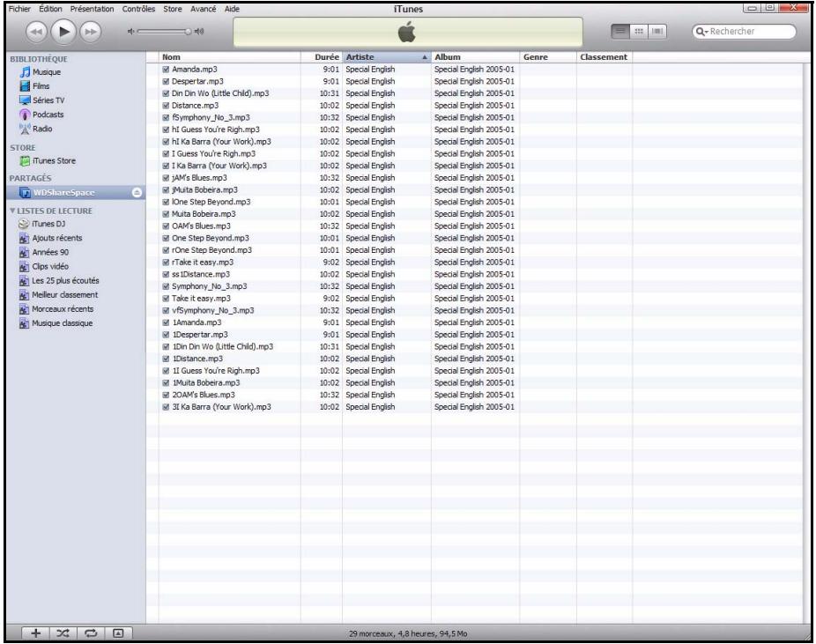This screenshot has width=816, height=644.
Task: Click the add playlist plus button
Action: click(x=36, y=633)
